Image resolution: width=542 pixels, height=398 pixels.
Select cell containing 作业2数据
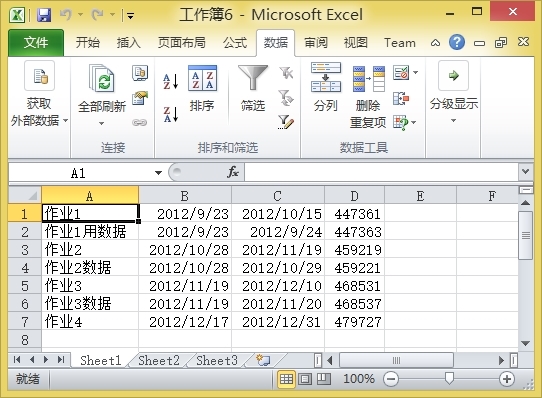[90, 268]
